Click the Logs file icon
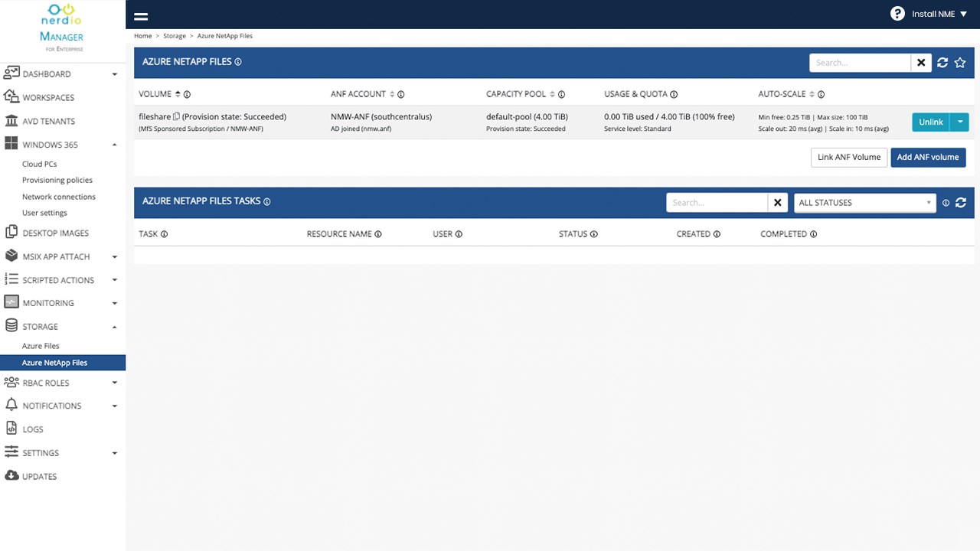Screen dimensions: 980x551 (11, 429)
